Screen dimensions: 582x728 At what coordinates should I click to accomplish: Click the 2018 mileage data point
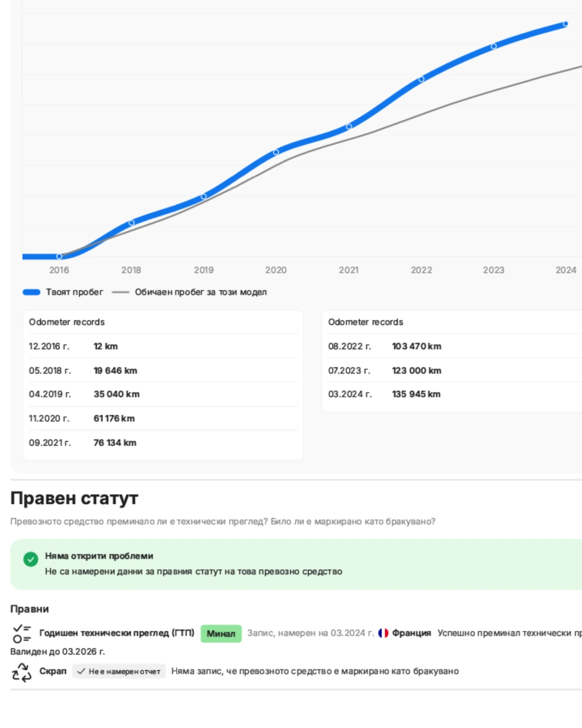point(132,222)
